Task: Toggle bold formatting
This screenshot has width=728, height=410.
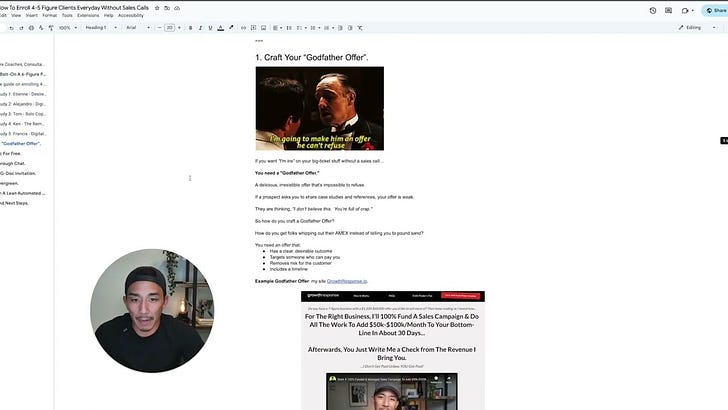Action: click(x=190, y=28)
